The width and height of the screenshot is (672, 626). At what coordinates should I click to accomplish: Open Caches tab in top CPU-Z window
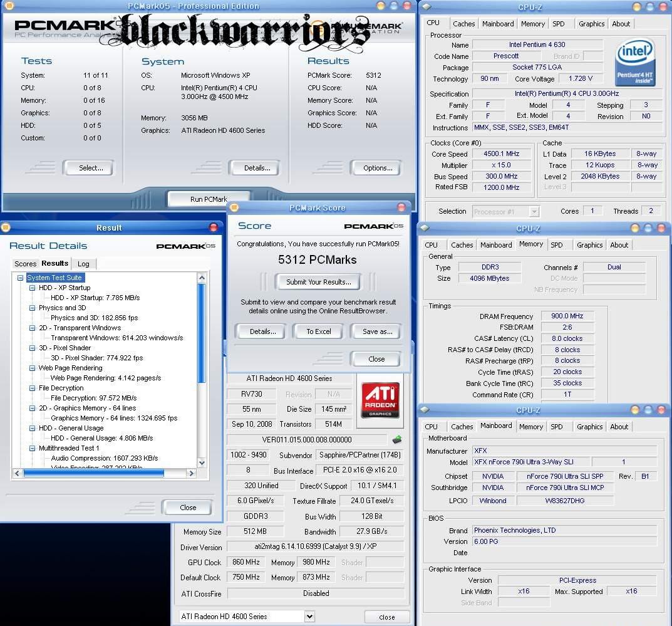pos(463,24)
